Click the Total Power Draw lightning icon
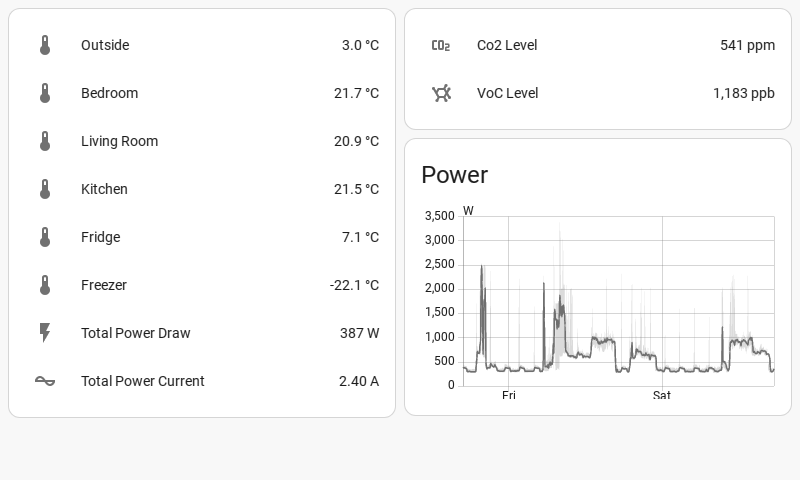The image size is (800, 480). pos(45,333)
